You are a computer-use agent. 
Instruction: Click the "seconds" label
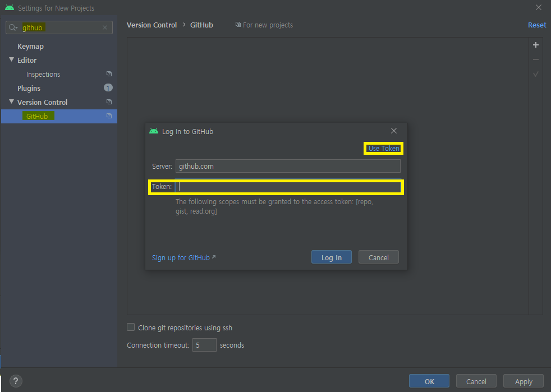(232, 345)
